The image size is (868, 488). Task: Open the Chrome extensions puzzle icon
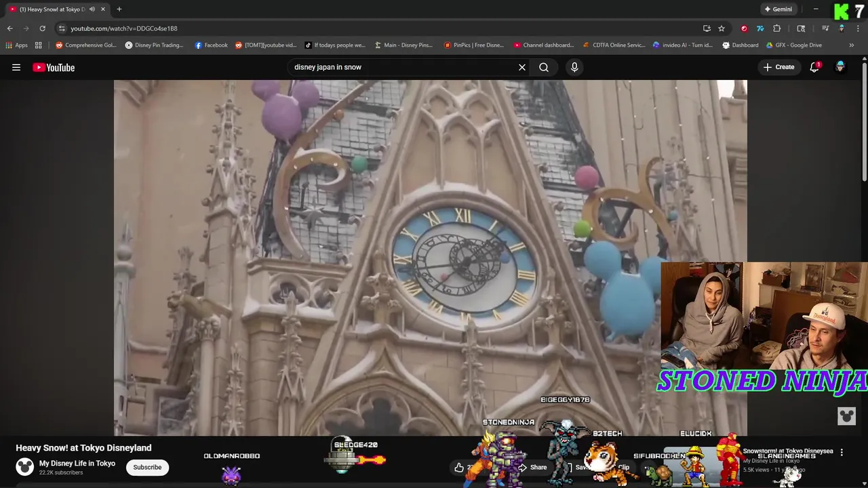[777, 28]
